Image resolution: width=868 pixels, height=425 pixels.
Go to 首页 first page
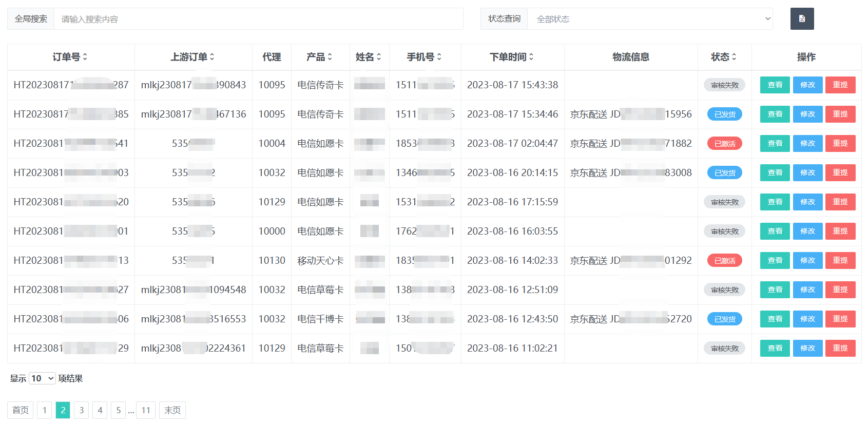pyautogui.click(x=21, y=410)
